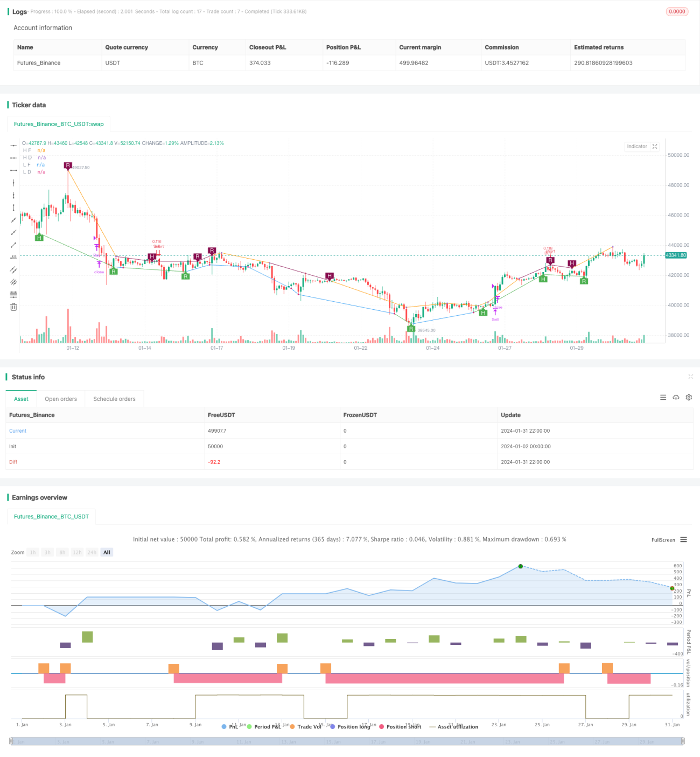Open the Status info list menu icon
Screen dimensions: 700x757
pos(663,397)
